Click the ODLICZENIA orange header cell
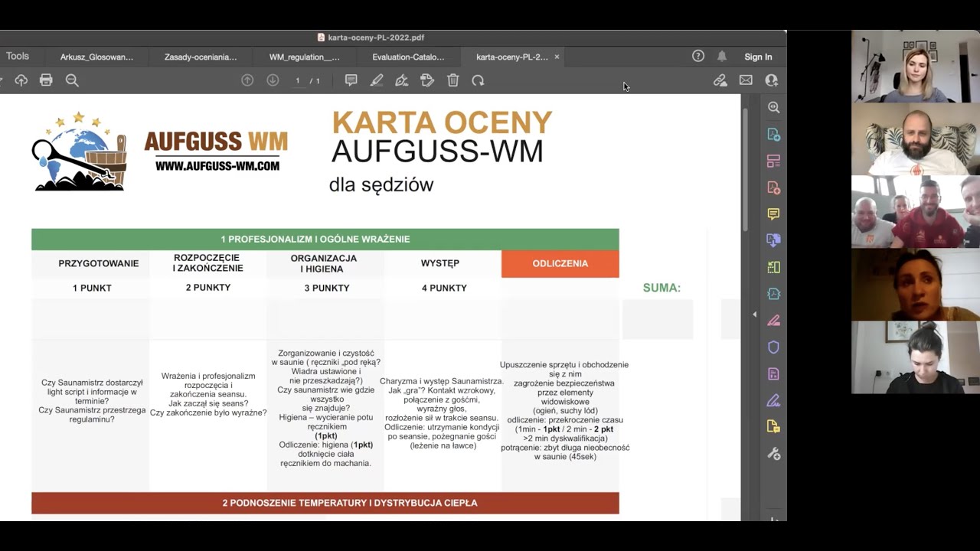This screenshot has width=980, height=551. pos(560,263)
